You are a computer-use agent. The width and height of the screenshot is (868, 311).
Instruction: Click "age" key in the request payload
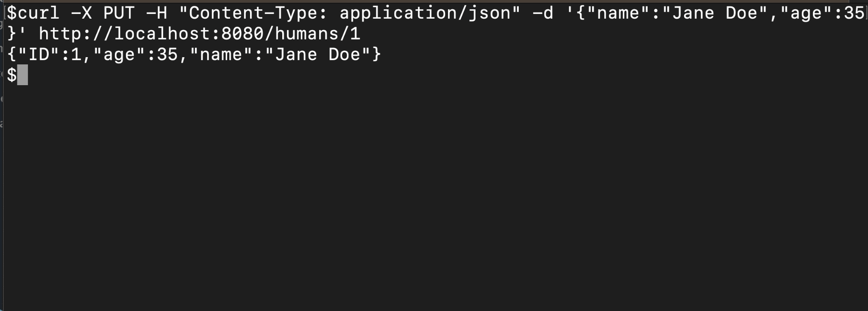(x=806, y=13)
